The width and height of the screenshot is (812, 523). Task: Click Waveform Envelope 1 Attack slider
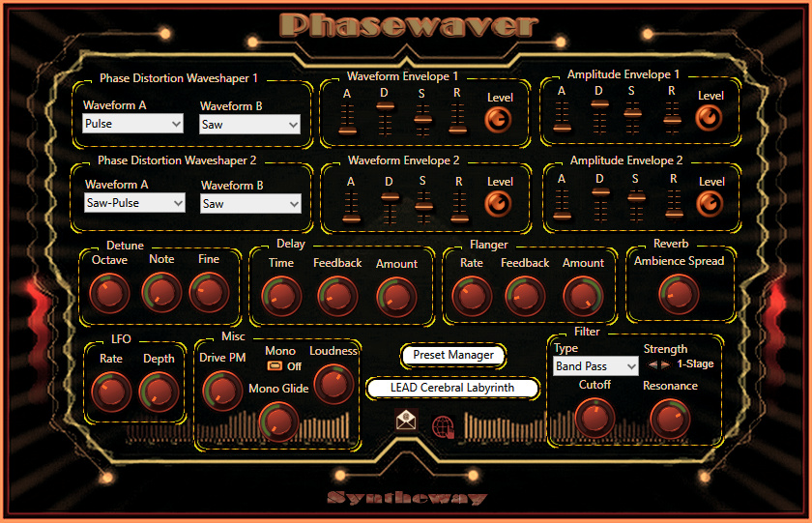347,120
